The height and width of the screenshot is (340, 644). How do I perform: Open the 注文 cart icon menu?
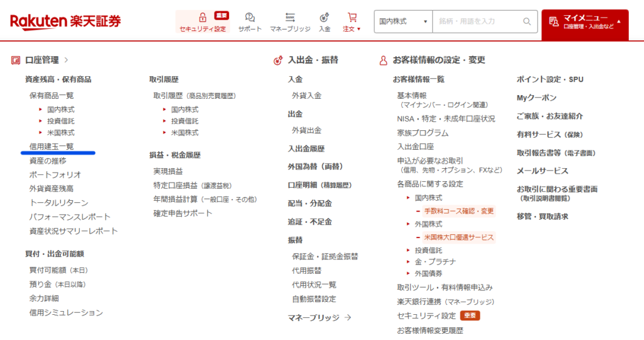[x=352, y=18]
